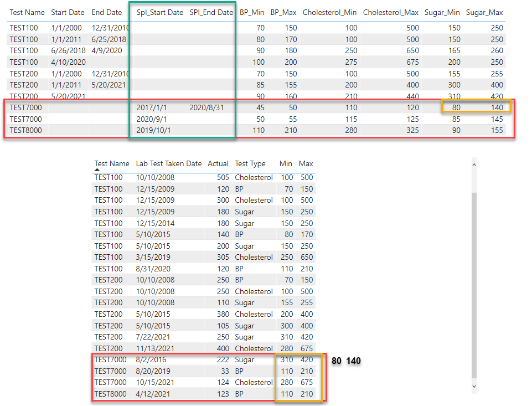Click the BP_Min column header
The width and height of the screenshot is (532, 406).
[x=252, y=13]
